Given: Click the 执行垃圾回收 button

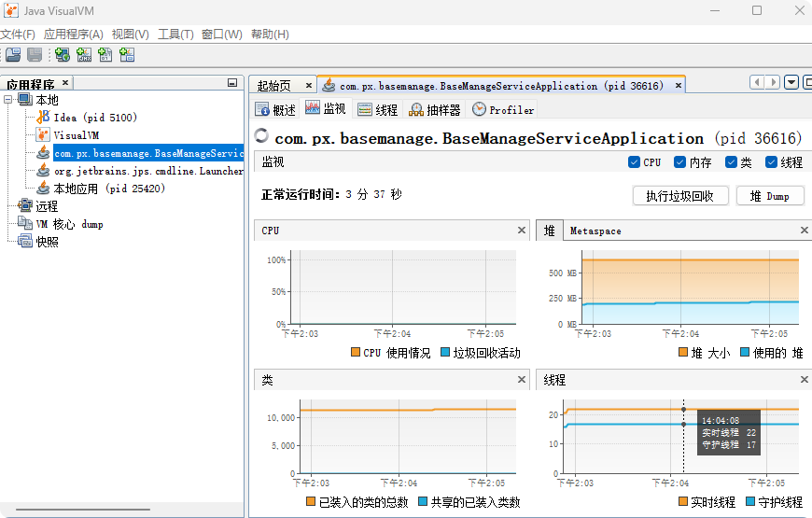Looking at the screenshot, I should [680, 196].
